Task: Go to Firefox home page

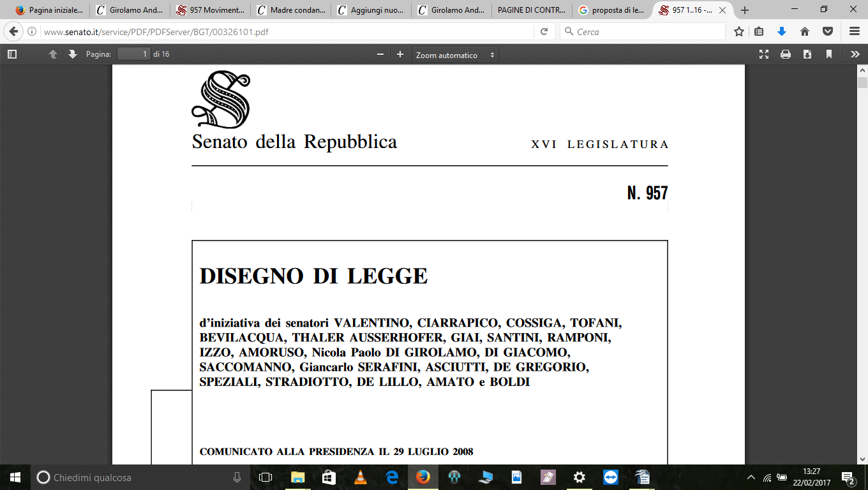Action: click(805, 31)
